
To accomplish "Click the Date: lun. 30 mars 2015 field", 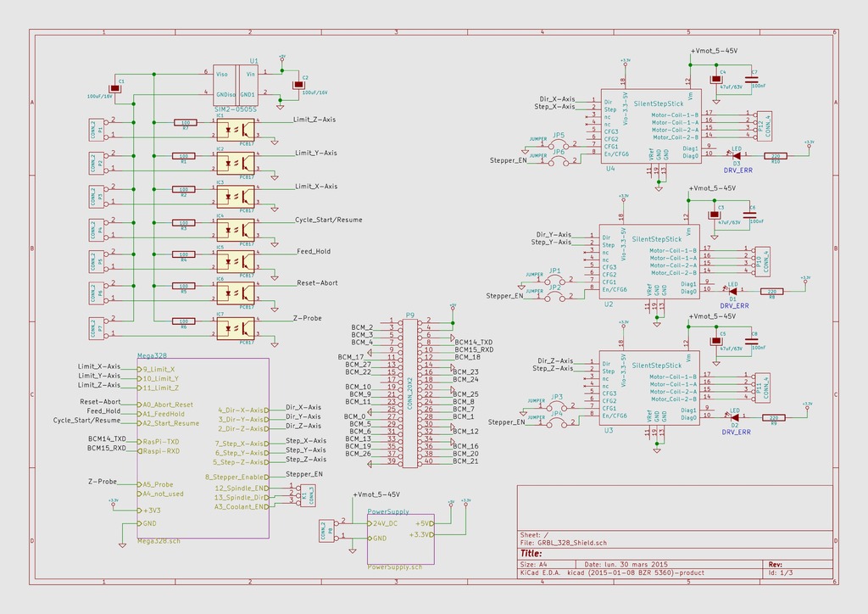I will pos(626,565).
